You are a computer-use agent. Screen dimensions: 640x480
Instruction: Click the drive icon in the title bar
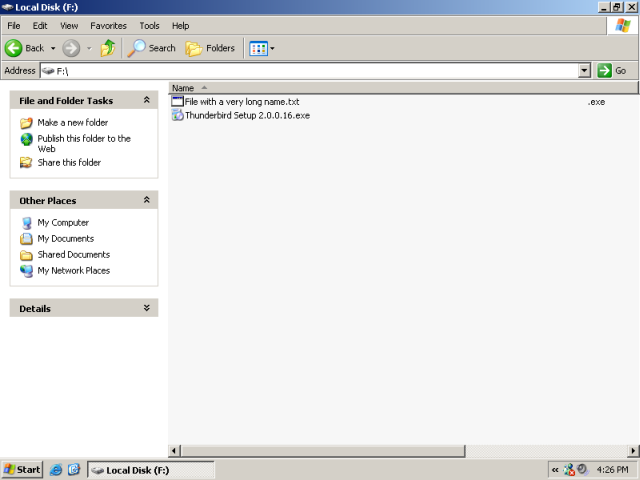click(7, 7)
